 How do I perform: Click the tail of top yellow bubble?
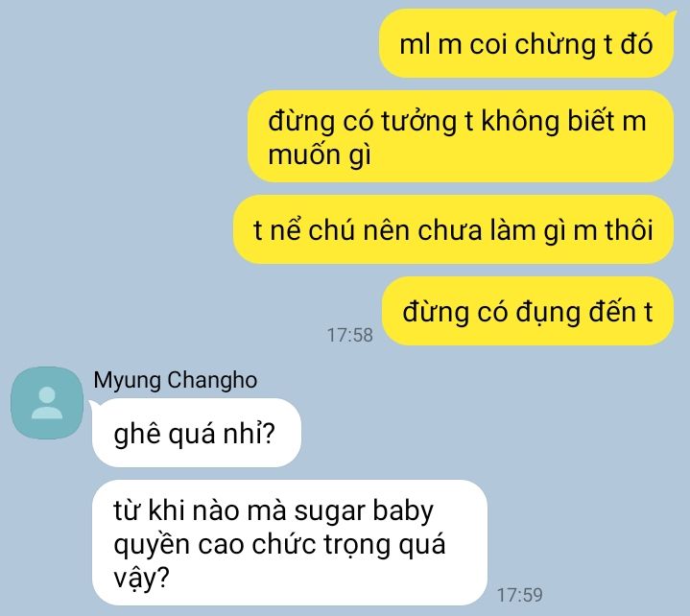tap(672, 16)
